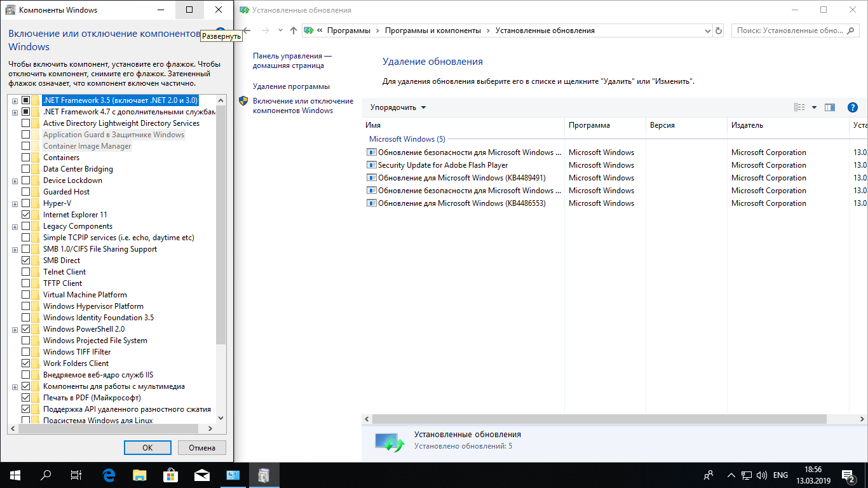Open the People icon in tray
The image size is (868, 488).
(709, 475)
